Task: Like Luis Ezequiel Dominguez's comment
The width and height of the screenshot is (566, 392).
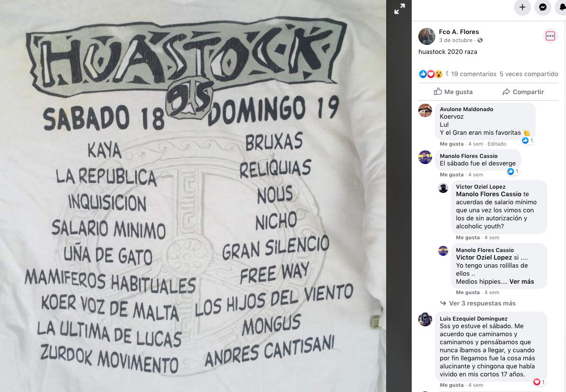Action: click(451, 385)
